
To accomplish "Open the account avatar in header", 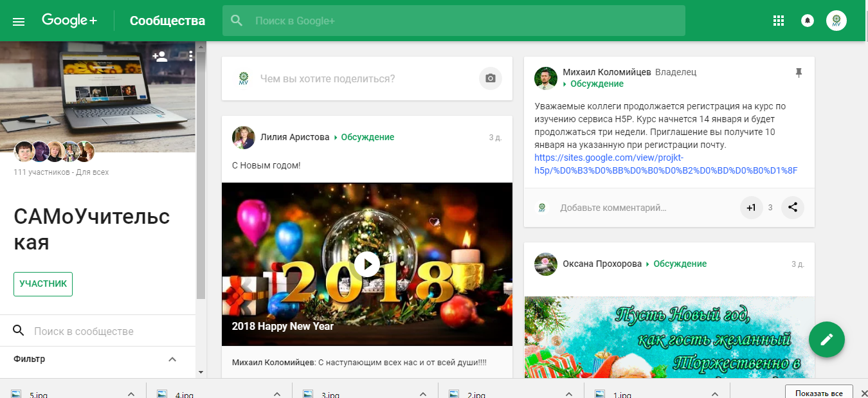I will click(836, 21).
